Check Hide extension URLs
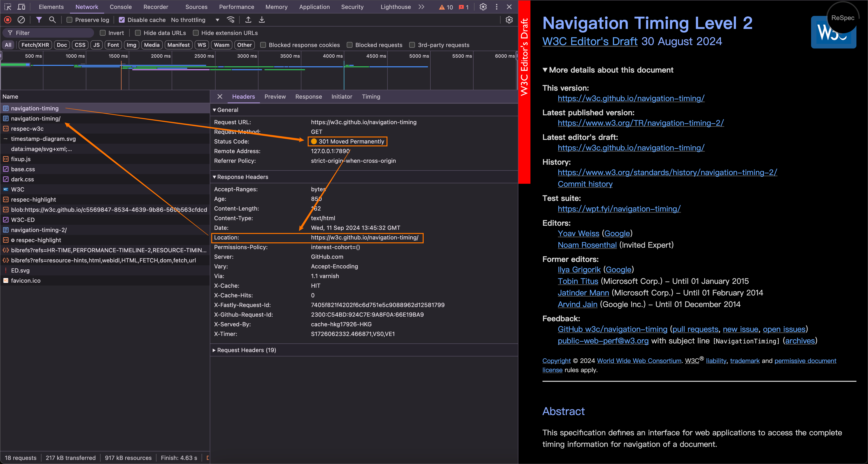Viewport: 868px width, 464px height. point(196,33)
